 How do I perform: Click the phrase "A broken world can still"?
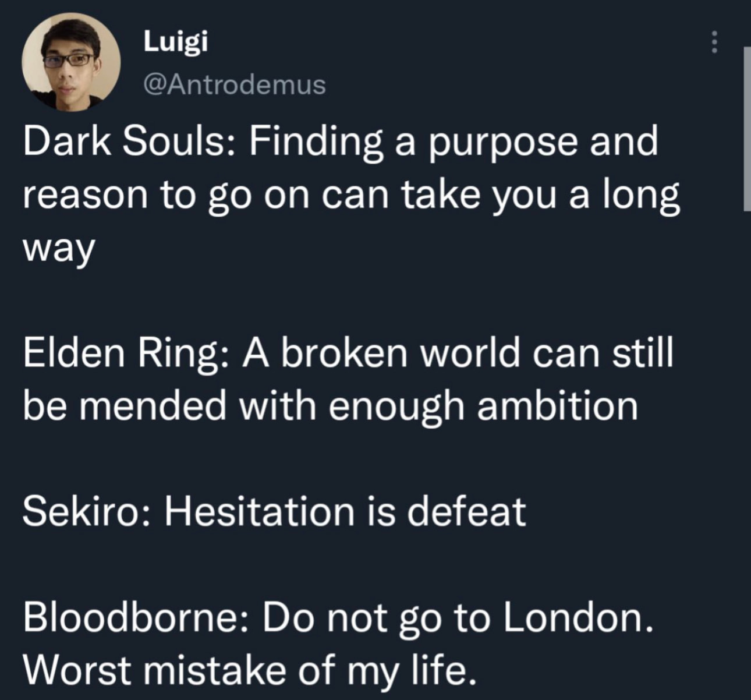458,353
